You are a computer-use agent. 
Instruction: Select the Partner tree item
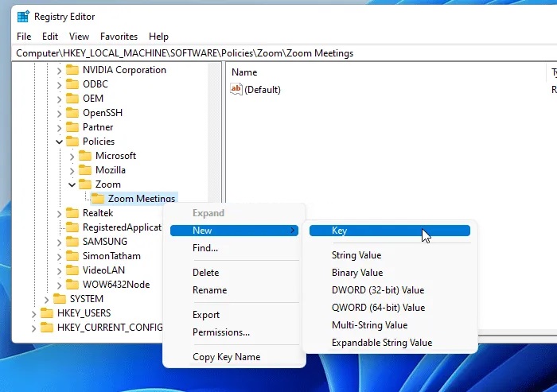(x=98, y=127)
